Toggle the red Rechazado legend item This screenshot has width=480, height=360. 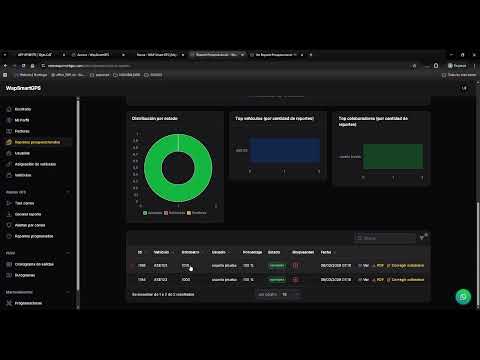pyautogui.click(x=174, y=213)
